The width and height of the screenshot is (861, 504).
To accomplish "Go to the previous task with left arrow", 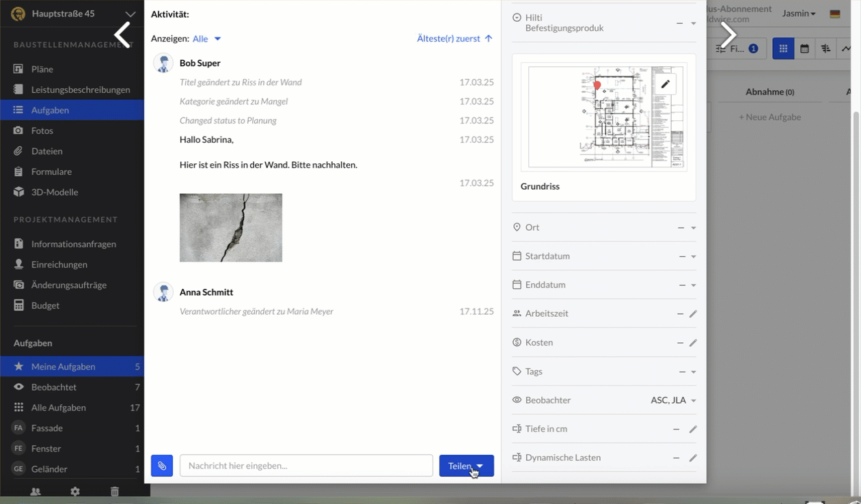I will (x=122, y=35).
